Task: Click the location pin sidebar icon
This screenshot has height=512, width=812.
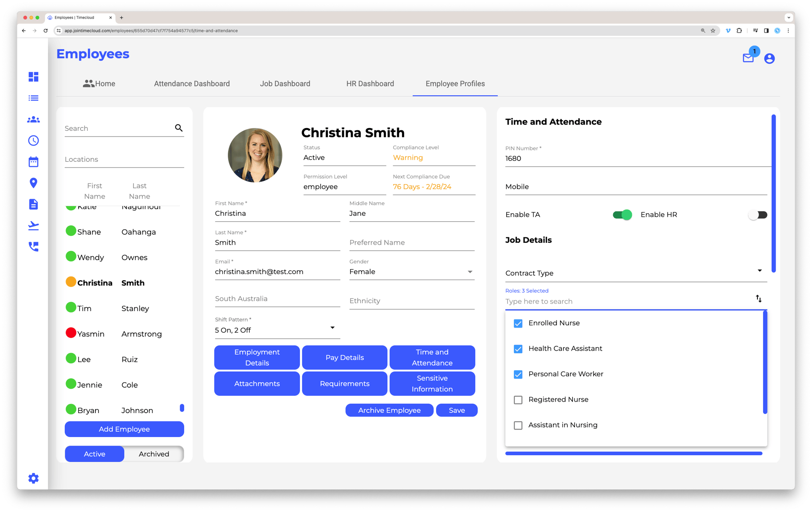Action: 33,183
